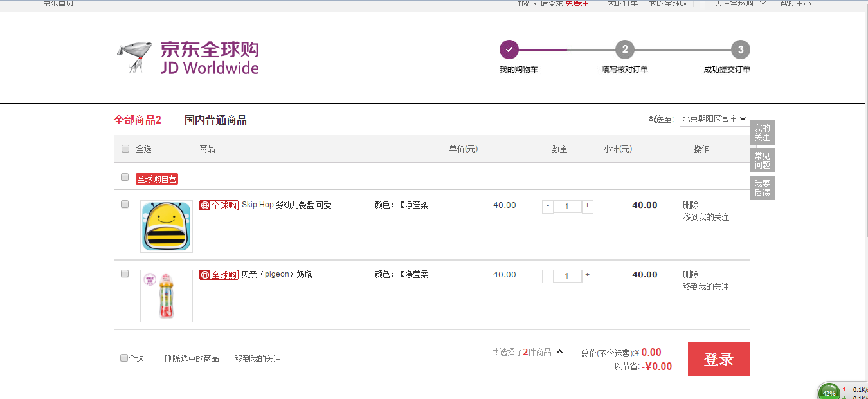Switch to the 国内普通商品 tab
The image size is (868, 399).
tap(215, 120)
